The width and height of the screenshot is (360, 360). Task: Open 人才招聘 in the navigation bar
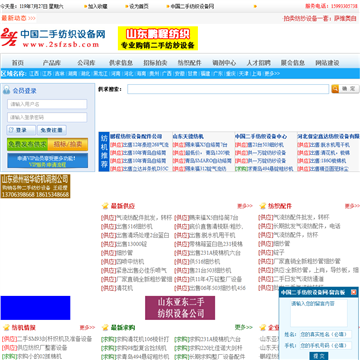(259, 63)
